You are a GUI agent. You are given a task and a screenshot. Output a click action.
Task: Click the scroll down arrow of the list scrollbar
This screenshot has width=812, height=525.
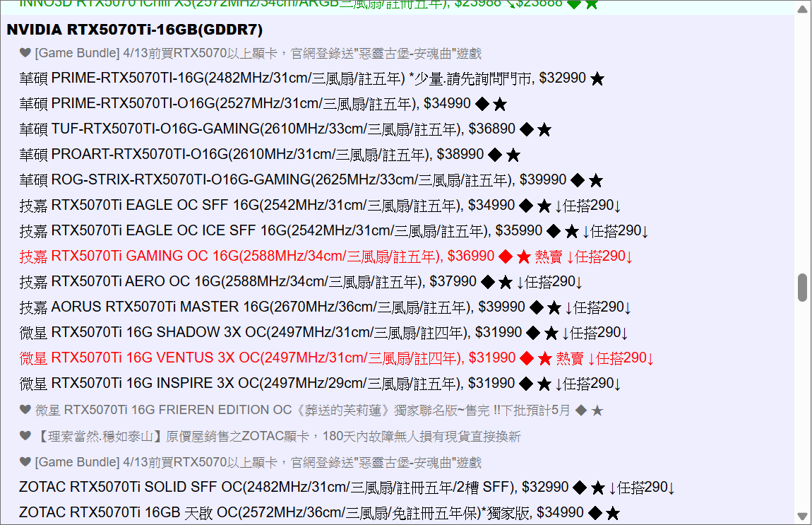[x=802, y=517]
